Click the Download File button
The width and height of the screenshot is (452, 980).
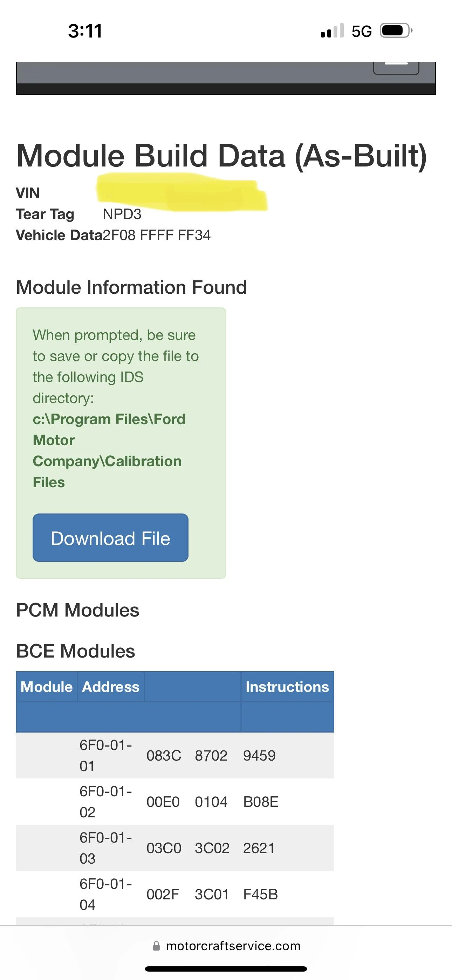pyautogui.click(x=110, y=538)
